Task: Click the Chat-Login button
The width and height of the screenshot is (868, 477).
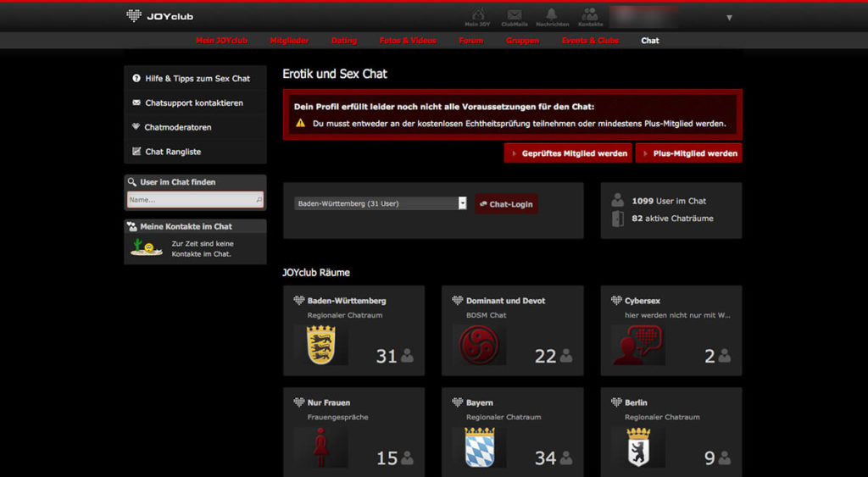Action: point(506,204)
